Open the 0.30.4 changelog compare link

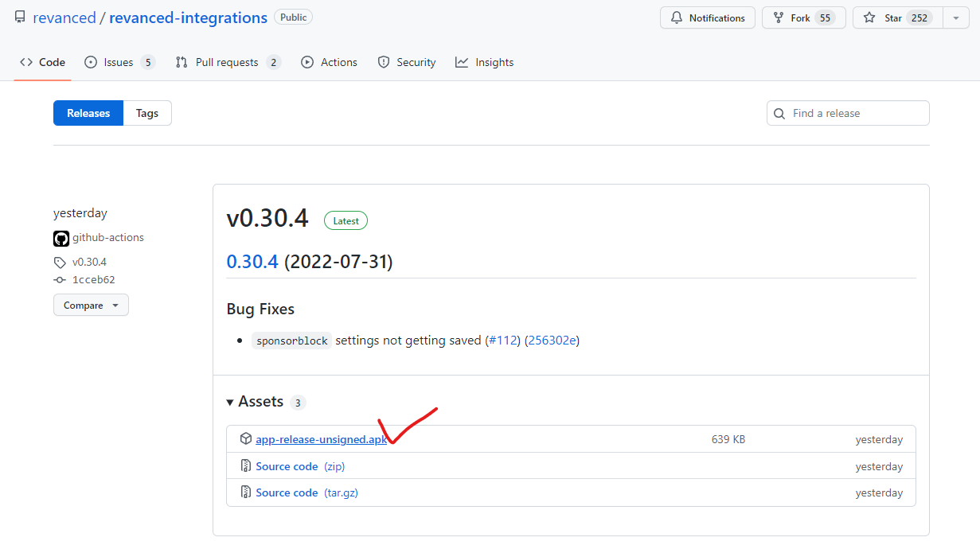point(252,261)
